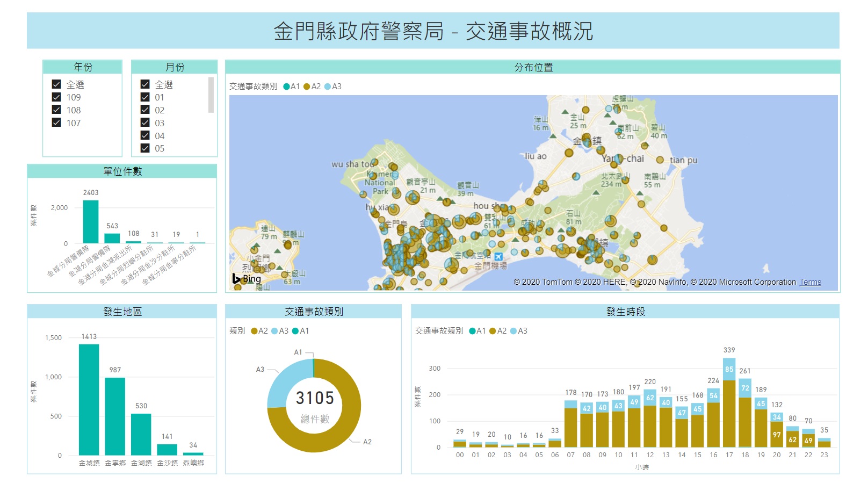Pick A3 legend swatch in 發生時段 chart
Viewport: 868px width, 483px height.
click(513, 331)
